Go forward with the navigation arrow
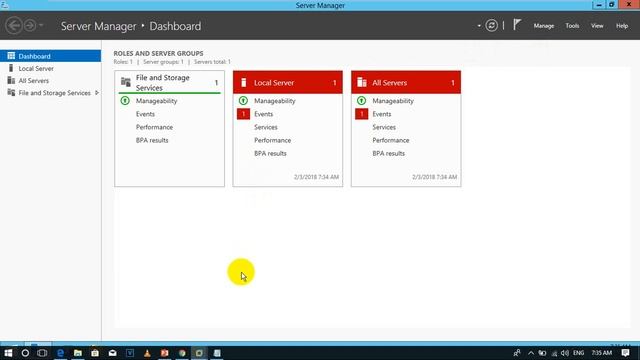Image resolution: width=640 pixels, height=360 pixels. (30, 26)
